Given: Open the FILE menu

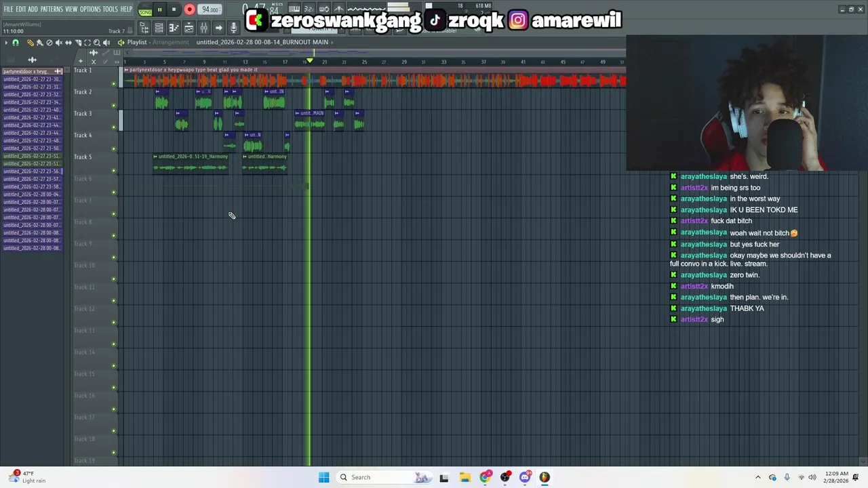Looking at the screenshot, I should point(8,9).
